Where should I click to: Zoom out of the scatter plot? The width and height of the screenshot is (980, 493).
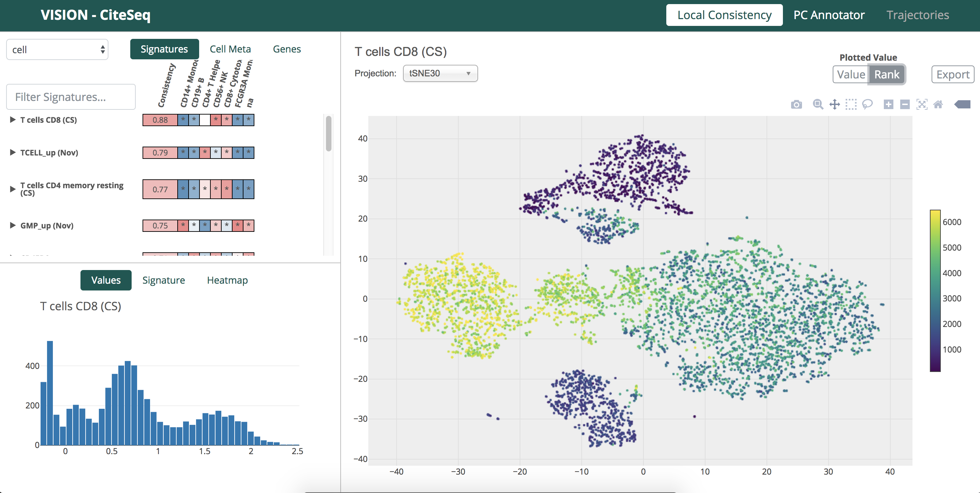tap(905, 104)
